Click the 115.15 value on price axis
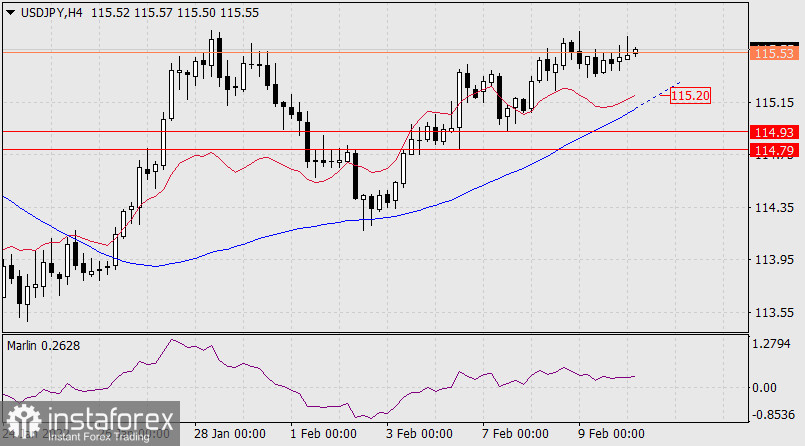The width and height of the screenshot is (805, 446). point(775,103)
